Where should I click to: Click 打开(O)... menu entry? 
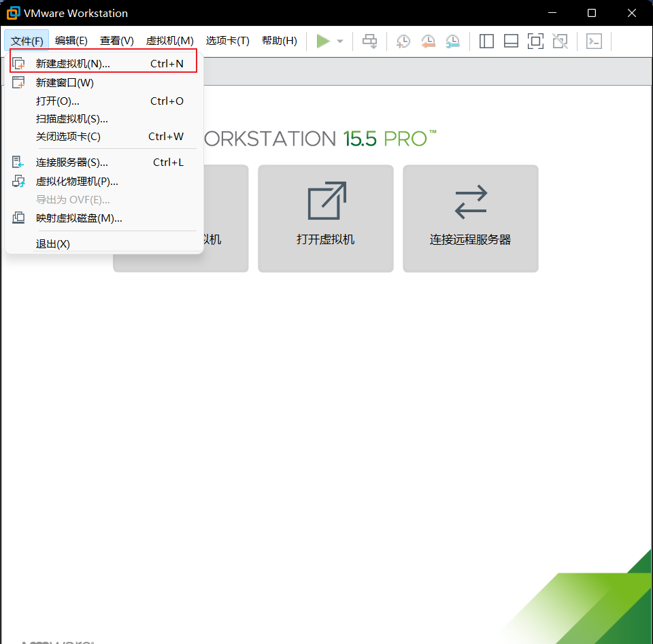[x=58, y=101]
